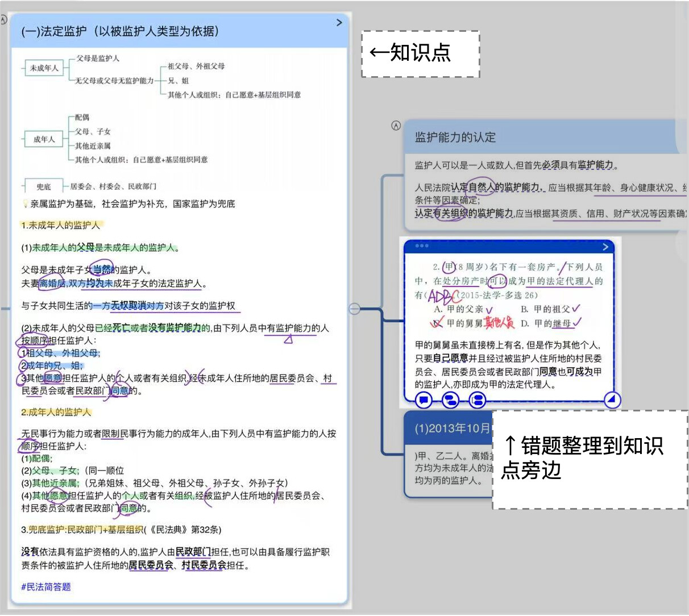Click the circled A badge beside the 法定监护 card
This screenshot has width=689, height=616.
[3, 20]
